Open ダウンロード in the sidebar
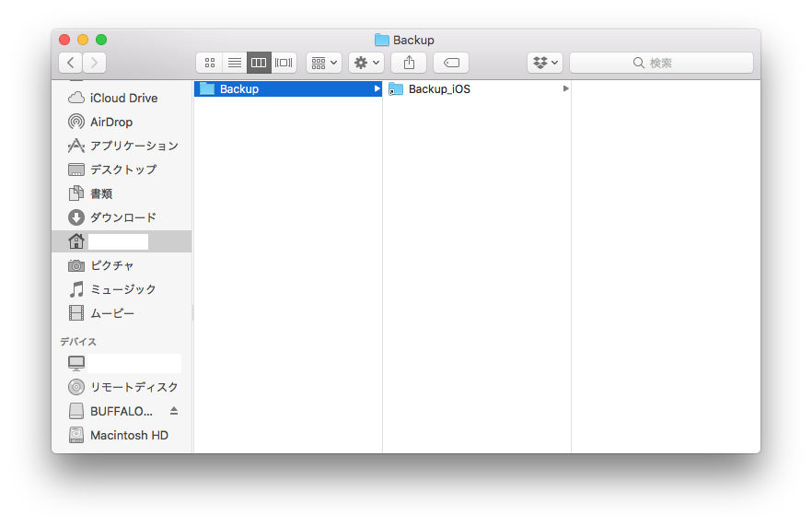Screen dimensions: 812x527 coord(122,217)
